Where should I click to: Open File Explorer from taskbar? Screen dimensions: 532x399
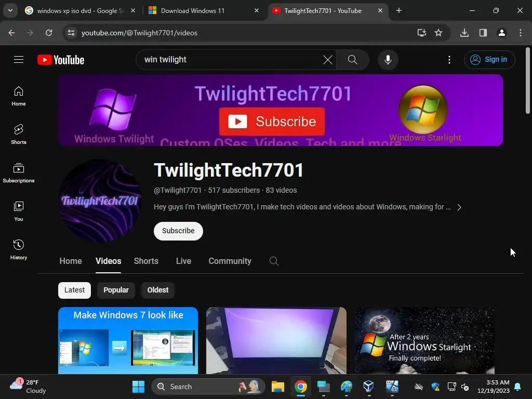pos(277,387)
